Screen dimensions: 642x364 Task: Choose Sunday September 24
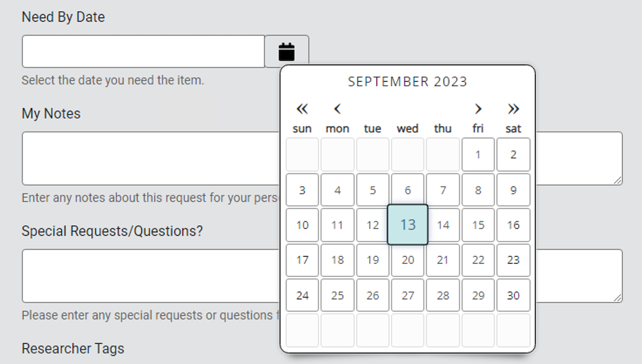click(x=302, y=295)
